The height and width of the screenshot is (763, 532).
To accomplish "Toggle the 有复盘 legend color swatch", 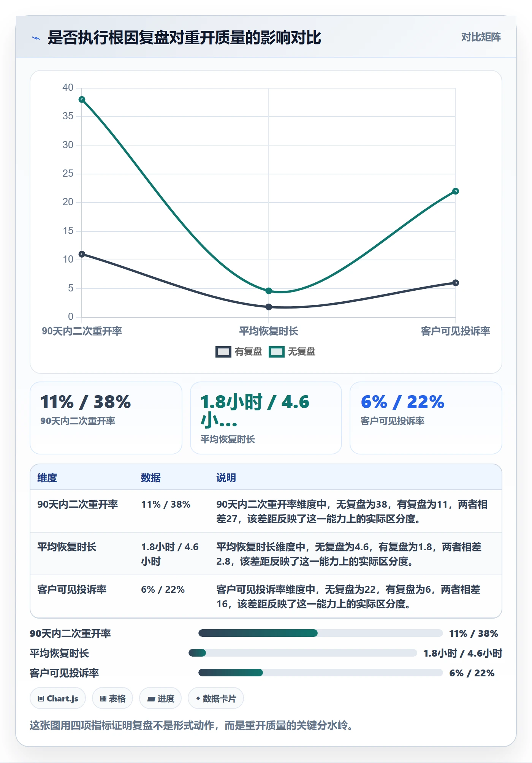I will coord(223,352).
